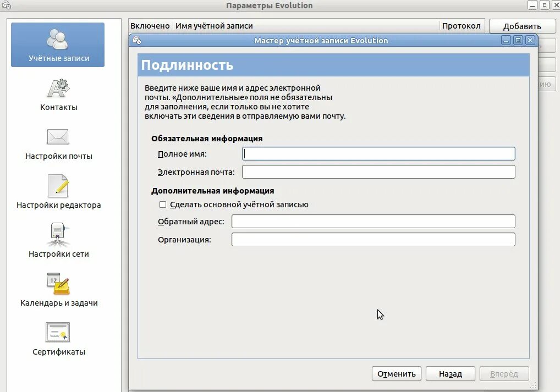Click the Дополнительная информация section label
This screenshot has width=560, height=392.
[212, 191]
